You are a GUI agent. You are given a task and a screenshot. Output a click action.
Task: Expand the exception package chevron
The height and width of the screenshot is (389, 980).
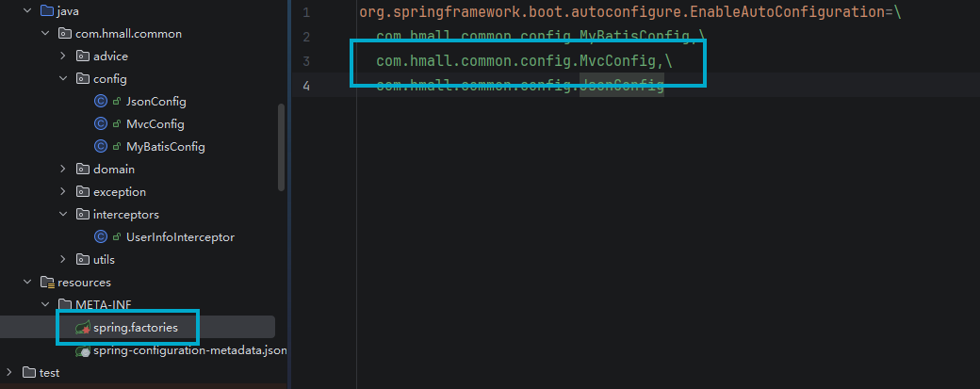click(x=62, y=192)
